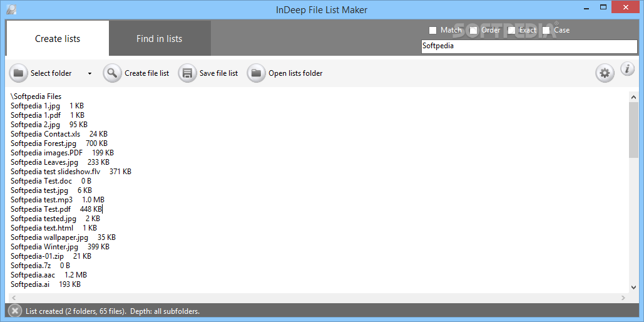Click the Create file list label
The height and width of the screenshot is (322, 644).
click(146, 73)
